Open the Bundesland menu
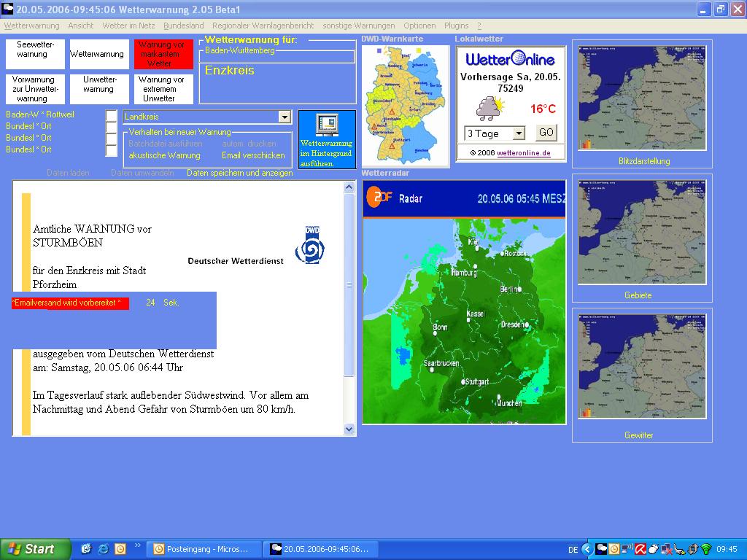The width and height of the screenshot is (747, 560). coord(184,26)
